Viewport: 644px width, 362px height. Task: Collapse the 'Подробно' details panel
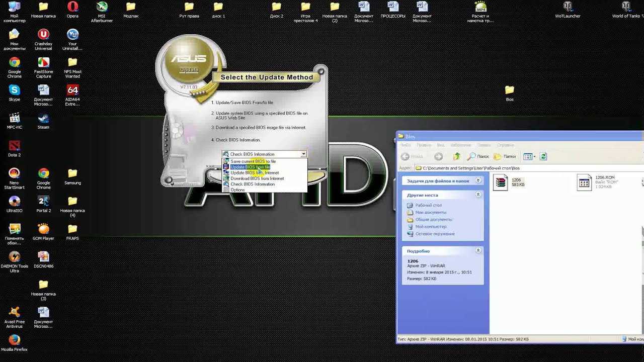pos(478,250)
